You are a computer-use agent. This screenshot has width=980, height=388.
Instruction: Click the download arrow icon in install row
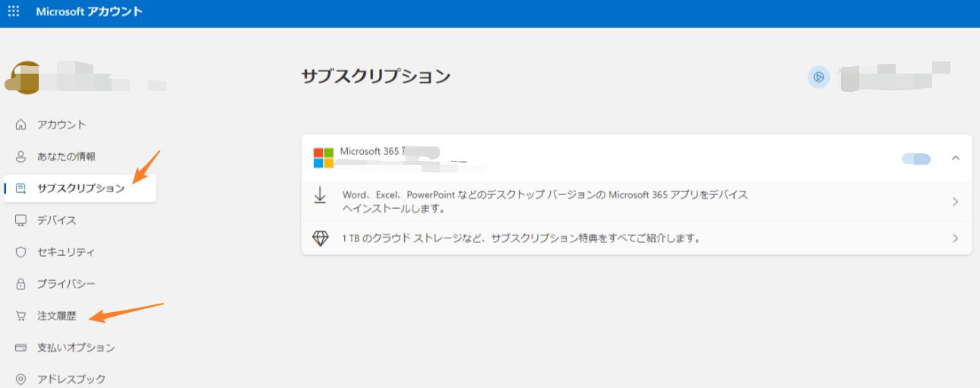point(320,196)
